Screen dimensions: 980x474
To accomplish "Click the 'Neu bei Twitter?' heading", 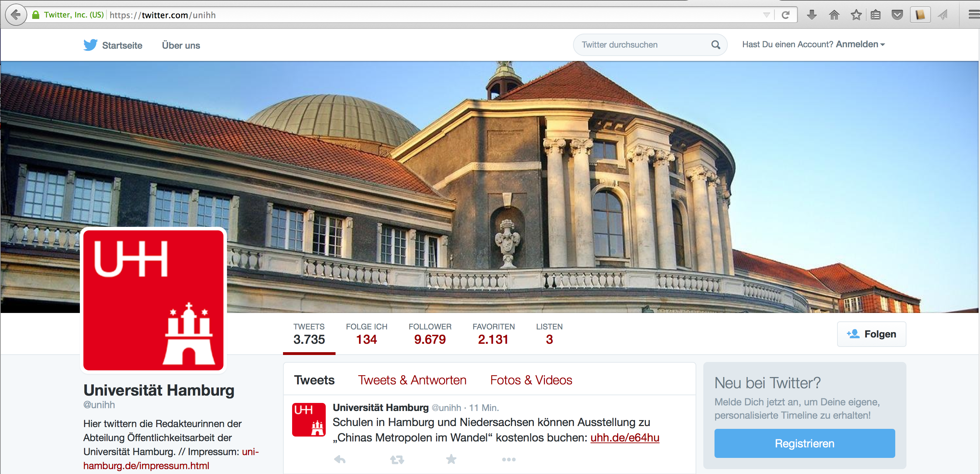I will click(x=767, y=383).
